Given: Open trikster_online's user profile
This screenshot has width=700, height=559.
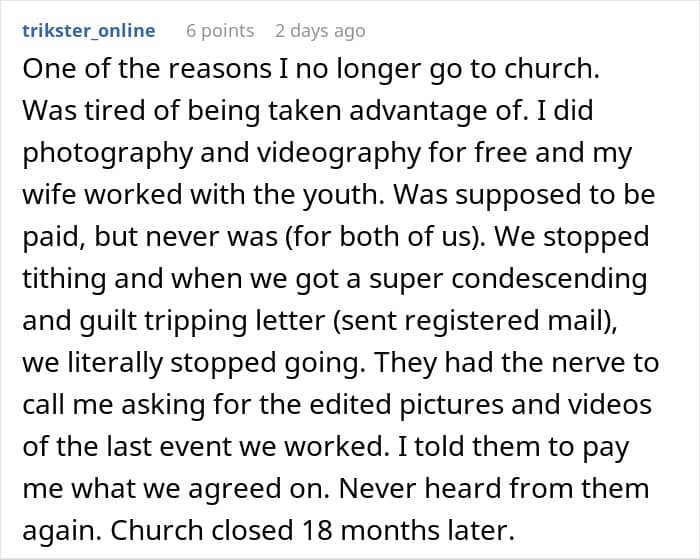Looking at the screenshot, I should point(89,30).
